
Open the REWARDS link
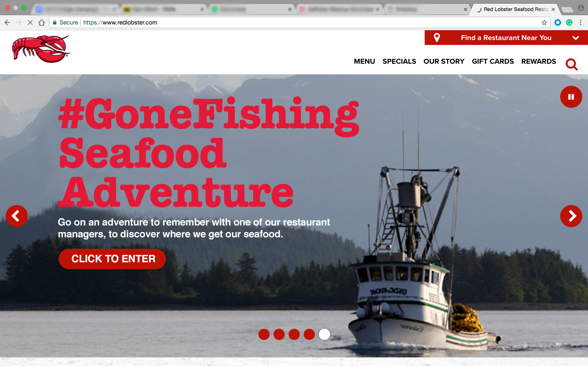539,61
